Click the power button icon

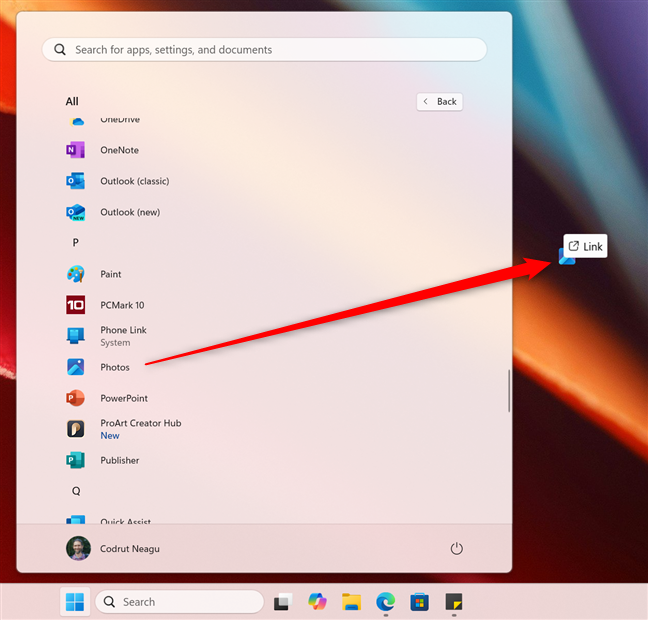tap(457, 548)
